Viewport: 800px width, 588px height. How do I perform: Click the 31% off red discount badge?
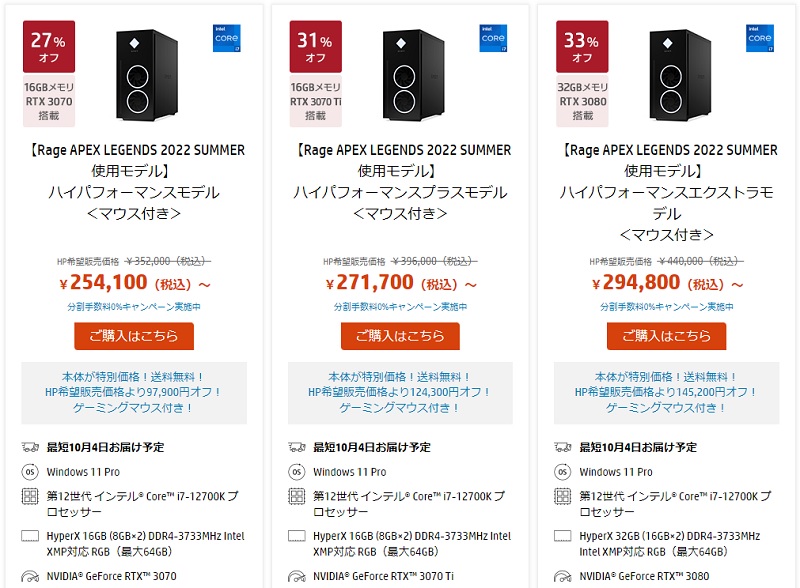tap(315, 46)
